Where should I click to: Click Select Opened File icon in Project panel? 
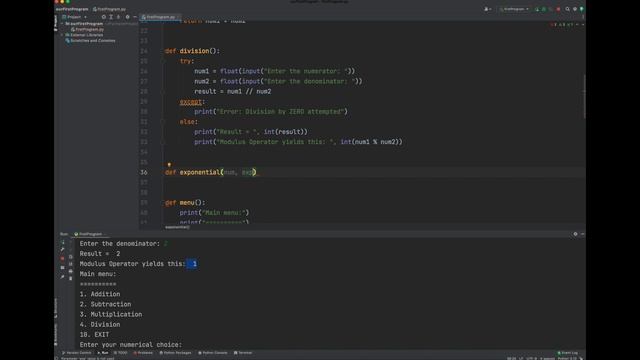[x=104, y=17]
